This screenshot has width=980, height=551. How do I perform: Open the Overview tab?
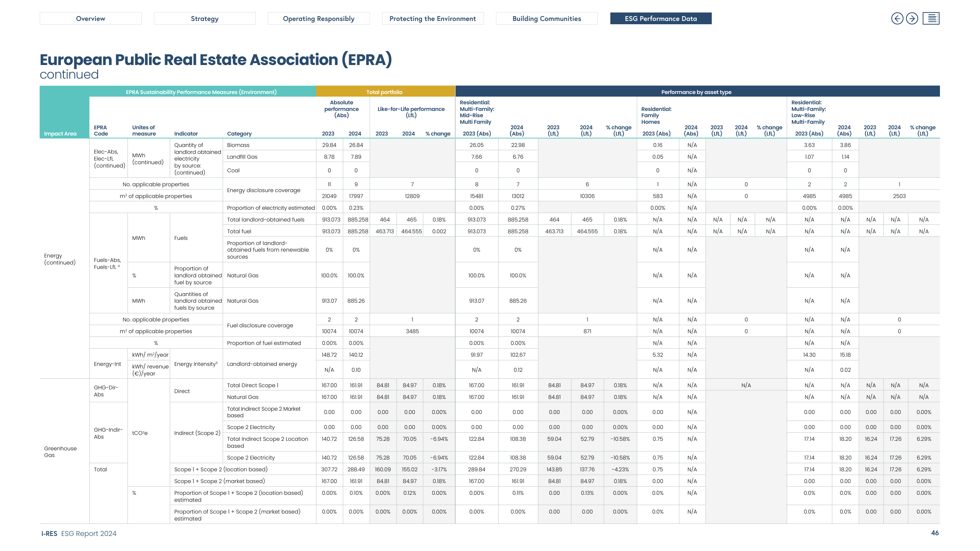(x=90, y=18)
